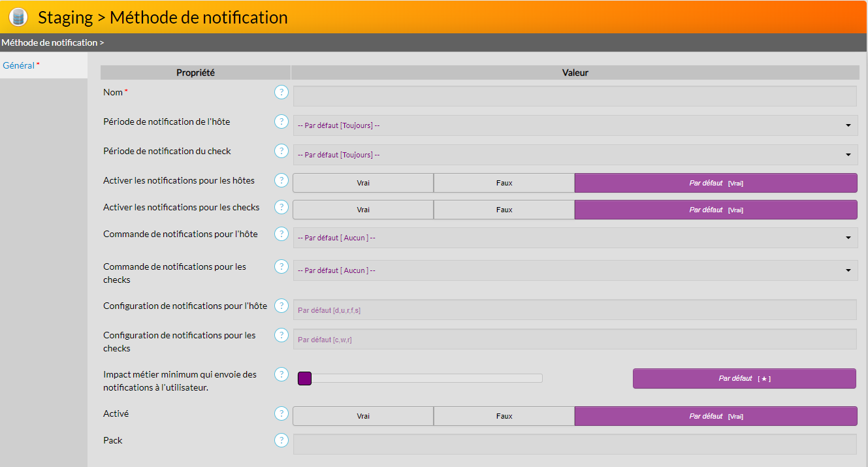Open Commande de notifications pour l'hôte dropdown

(x=575, y=238)
